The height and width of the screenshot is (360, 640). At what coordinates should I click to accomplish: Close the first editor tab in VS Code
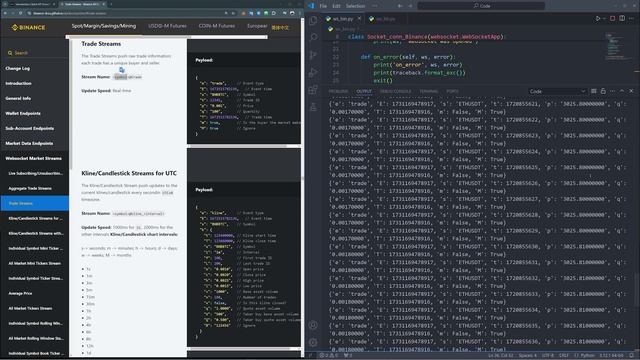[359, 18]
